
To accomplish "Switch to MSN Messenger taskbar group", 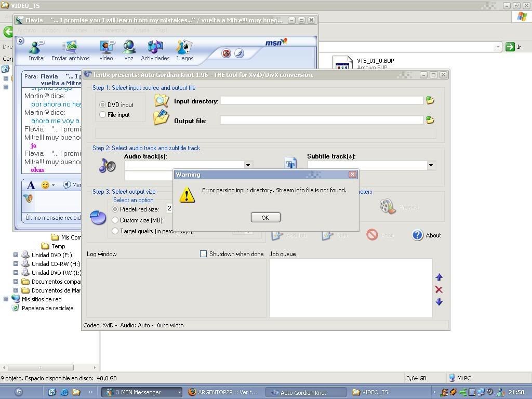I will [142, 392].
